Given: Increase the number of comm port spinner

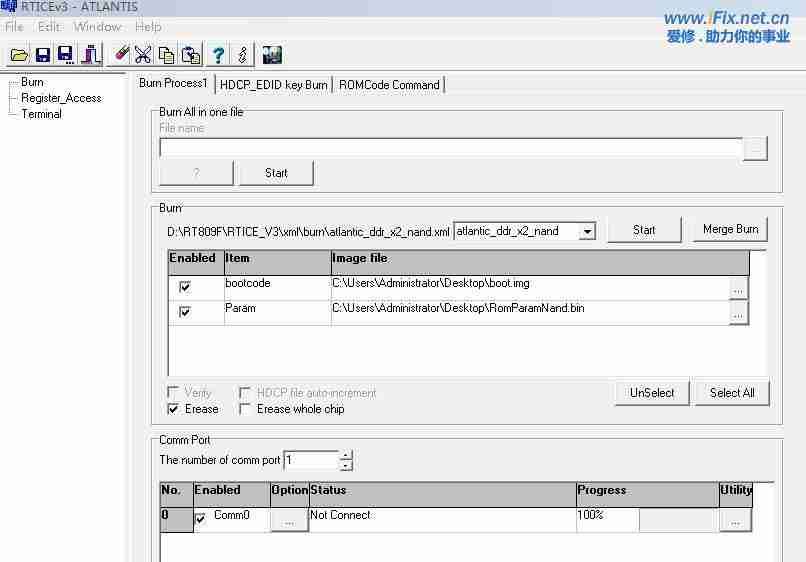Looking at the screenshot, I should [x=346, y=456].
